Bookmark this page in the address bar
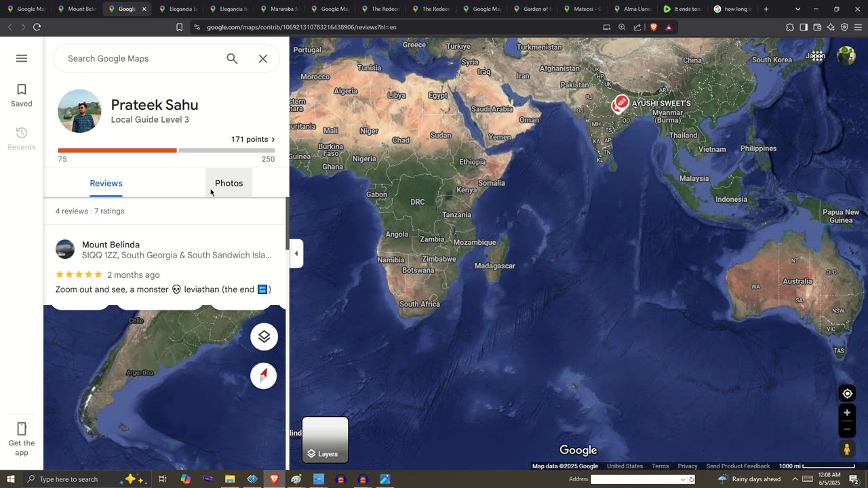This screenshot has width=868, height=488. point(179,27)
